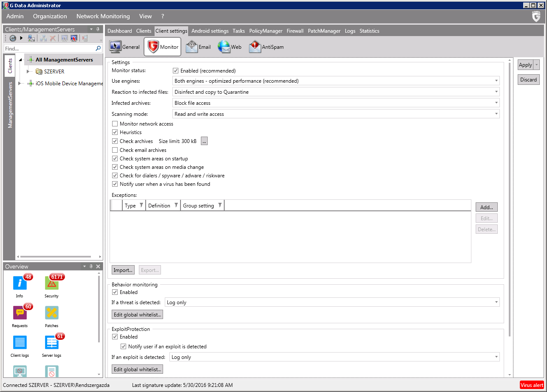Toggle the Heuristics checkbox

115,132
